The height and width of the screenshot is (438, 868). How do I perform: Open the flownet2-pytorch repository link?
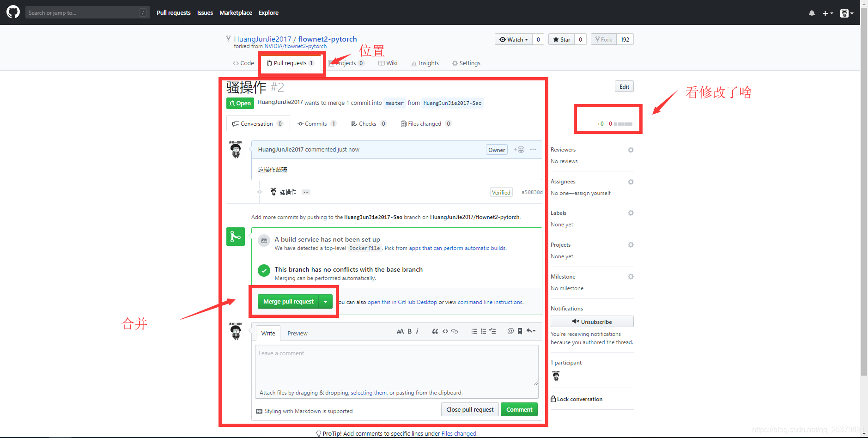point(327,39)
